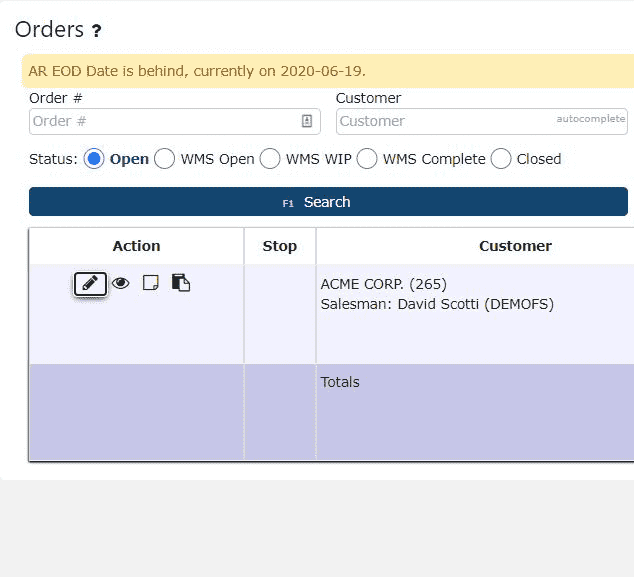
Task: Open the Customer autocomplete field
Action: click(482, 121)
